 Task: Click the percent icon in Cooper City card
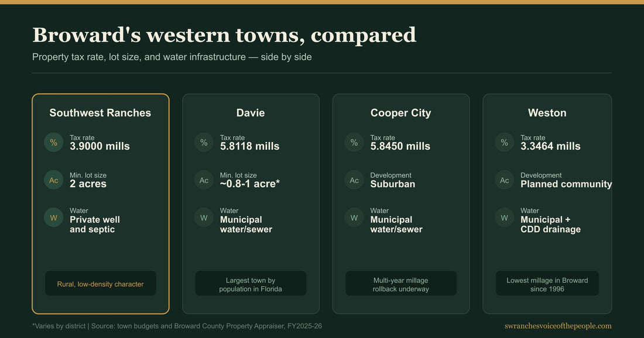coord(354,142)
